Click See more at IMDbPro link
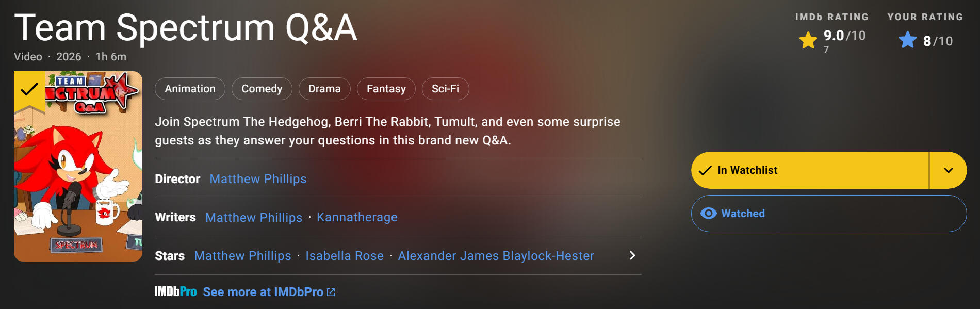Screen dimensions: 980x309 tap(263, 292)
